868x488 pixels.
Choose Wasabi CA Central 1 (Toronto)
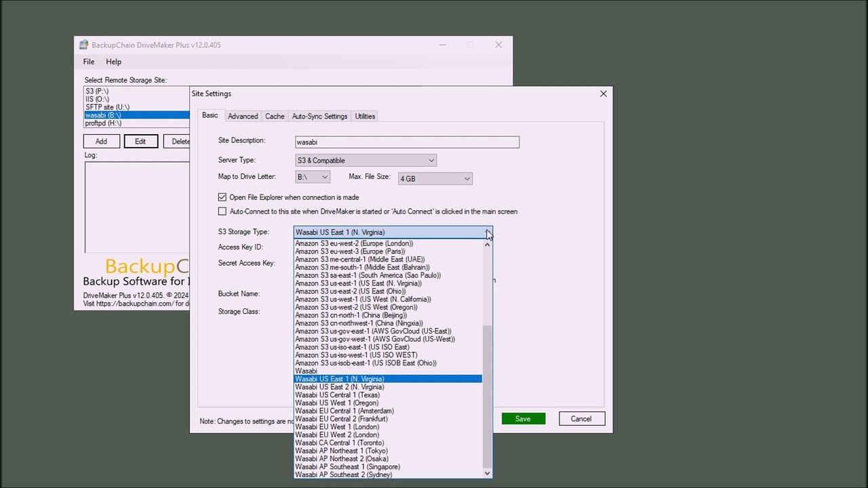[x=388, y=443]
